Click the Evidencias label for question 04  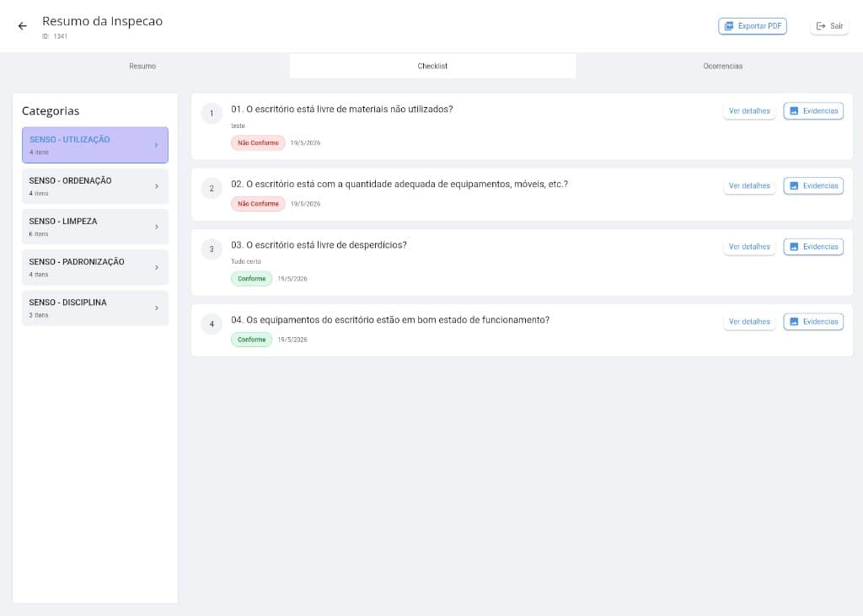point(820,322)
